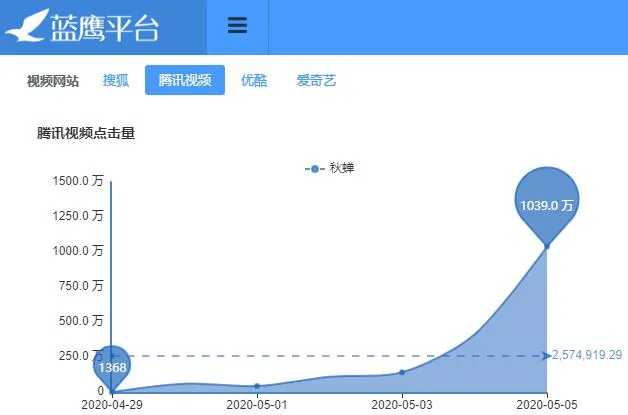Click the eagle logo of 蓝鹰平台
This screenshot has width=628, height=415.
27,26
